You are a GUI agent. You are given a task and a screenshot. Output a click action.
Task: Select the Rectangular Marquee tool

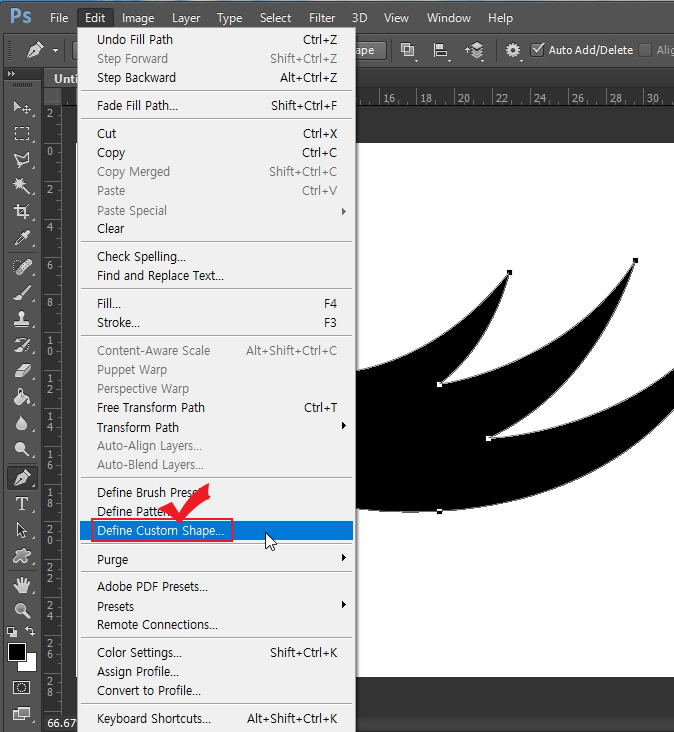[x=21, y=134]
